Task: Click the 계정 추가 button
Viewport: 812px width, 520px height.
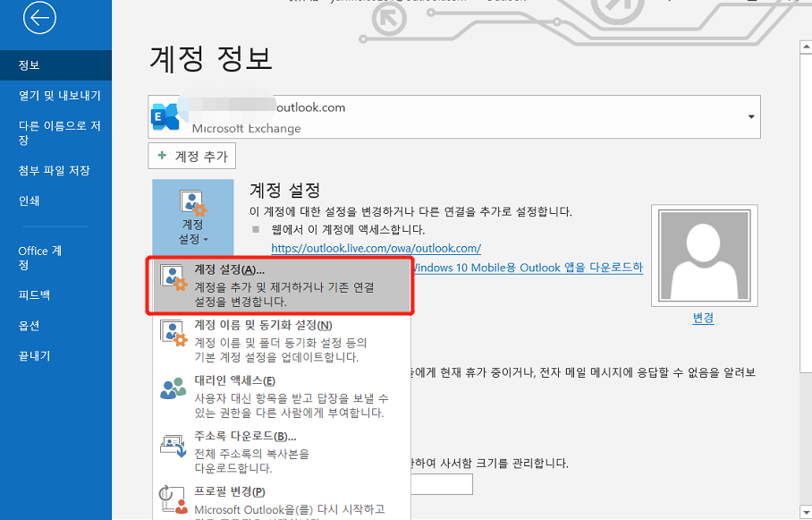Action: [191, 155]
